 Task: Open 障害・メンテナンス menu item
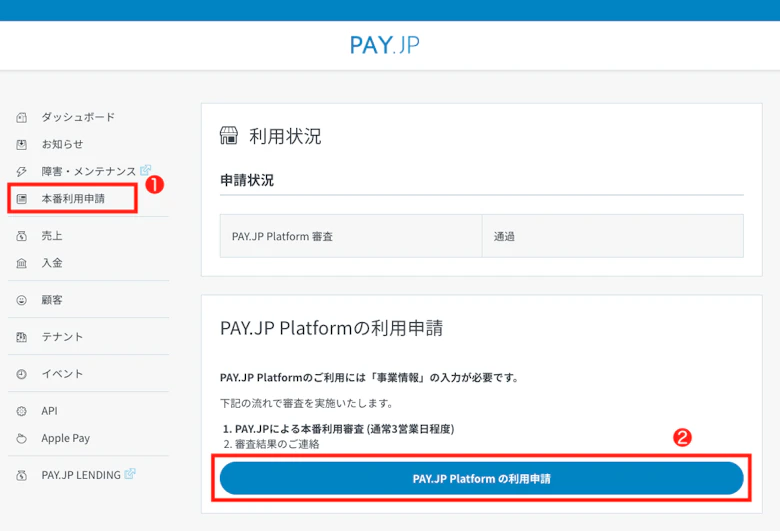[x=89, y=172]
